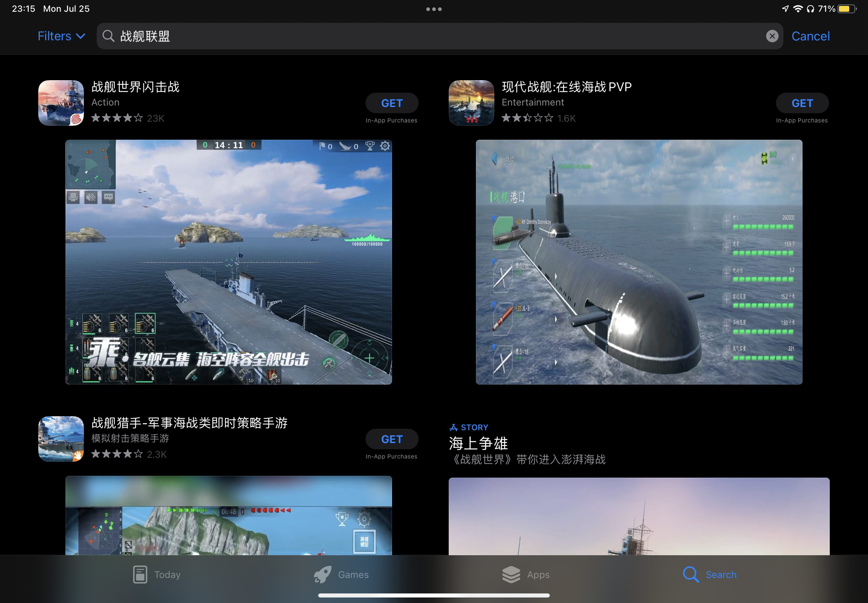Tap the location arrow status icon

(785, 9)
